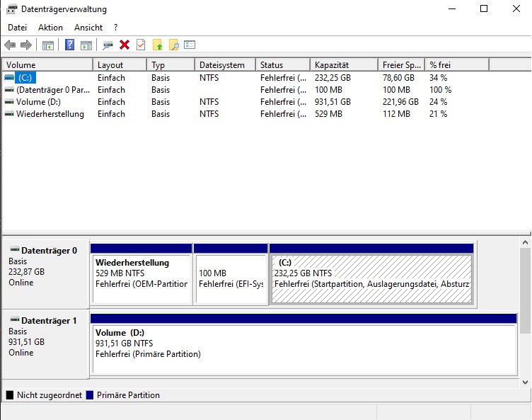532x420 pixels.
Task: Sort by the Dateisystem column header
Action: click(225, 65)
